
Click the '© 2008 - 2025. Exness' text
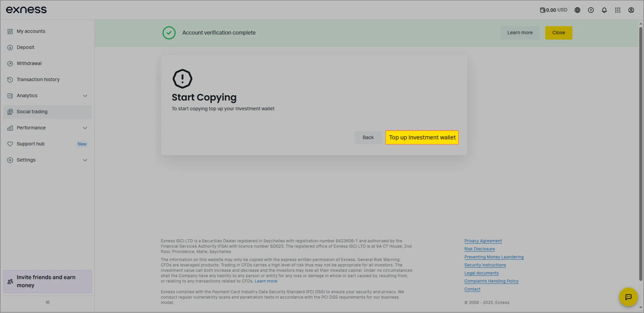(487, 303)
